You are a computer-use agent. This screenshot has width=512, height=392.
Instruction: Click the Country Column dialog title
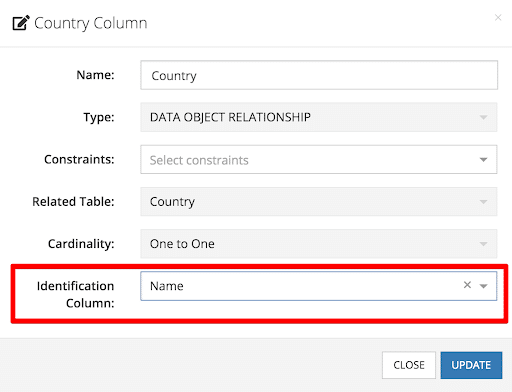pyautogui.click(x=90, y=23)
